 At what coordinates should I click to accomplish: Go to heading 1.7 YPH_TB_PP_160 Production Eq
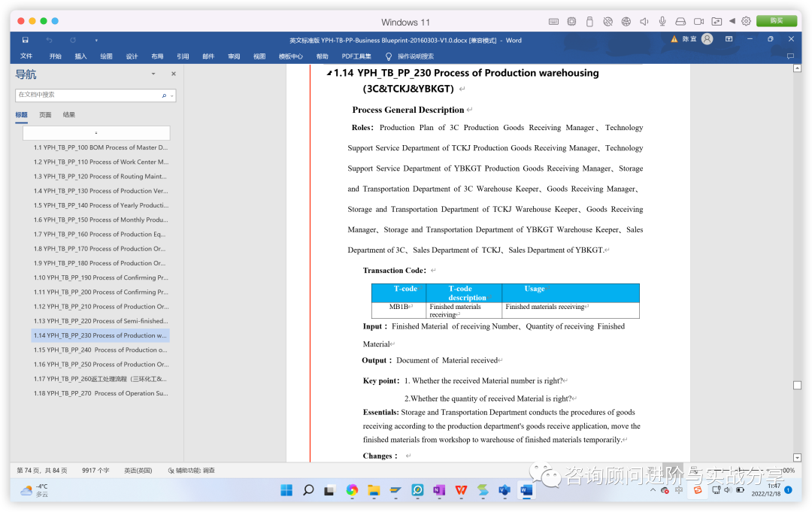(x=101, y=235)
